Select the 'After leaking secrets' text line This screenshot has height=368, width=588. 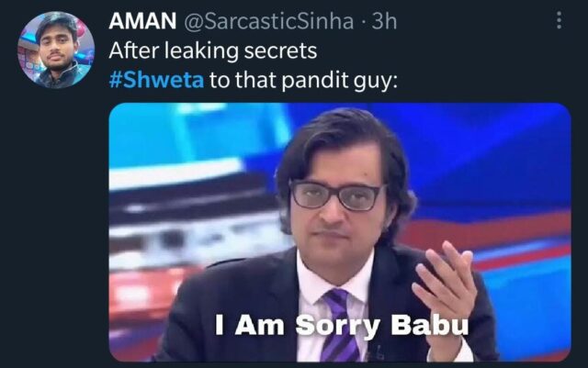pyautogui.click(x=213, y=50)
